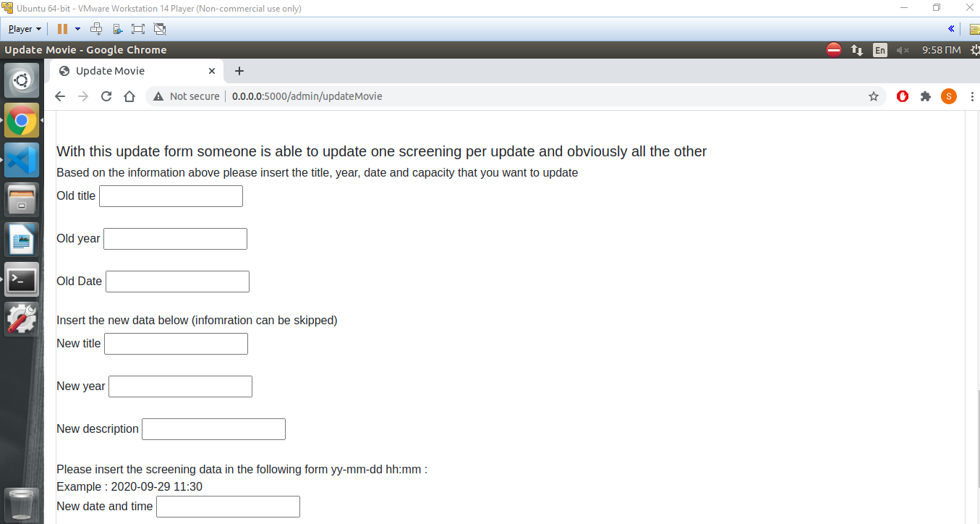Launch Google Chrome from the dock
The width and height of the screenshot is (980, 524).
[x=22, y=121]
